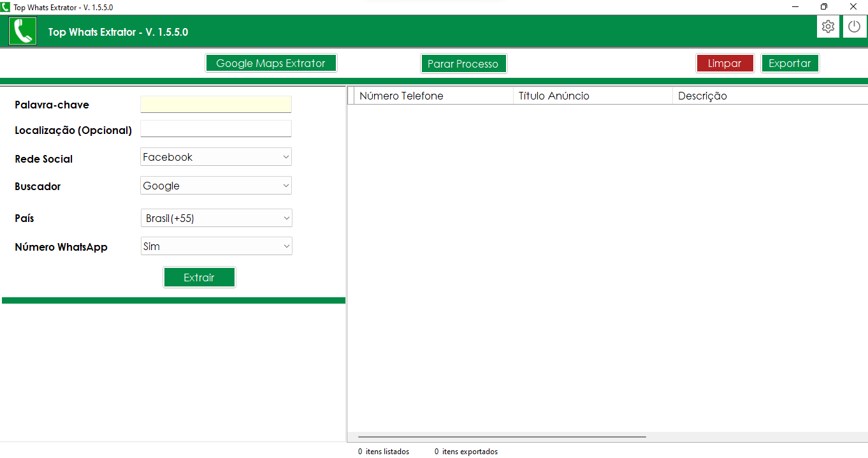This screenshot has width=868, height=458.
Task: Sort by Título Anúncio column header
Action: 593,96
